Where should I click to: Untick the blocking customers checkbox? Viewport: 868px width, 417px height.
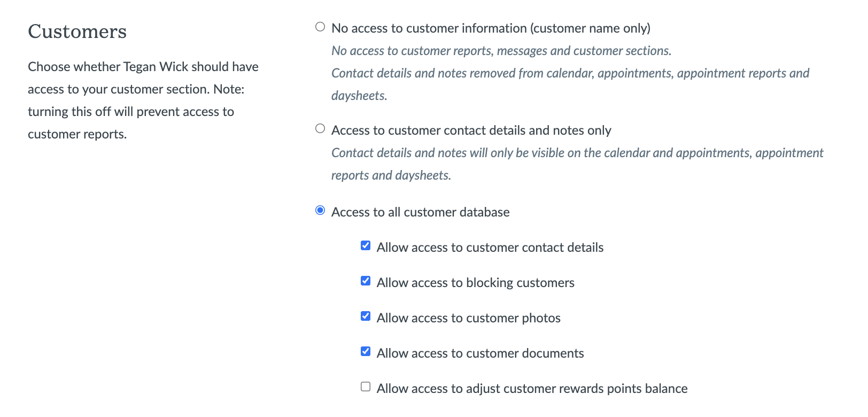pyautogui.click(x=366, y=281)
